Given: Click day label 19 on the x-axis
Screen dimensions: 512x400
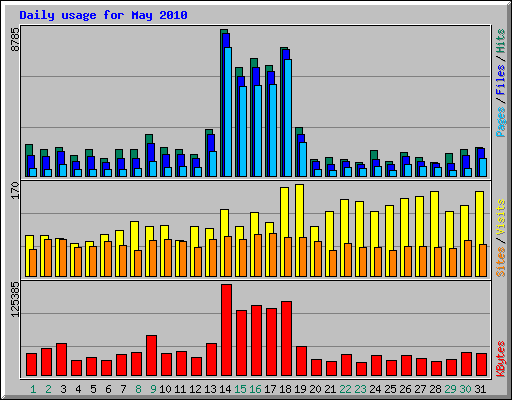Looking at the screenshot, I should coord(300,389).
